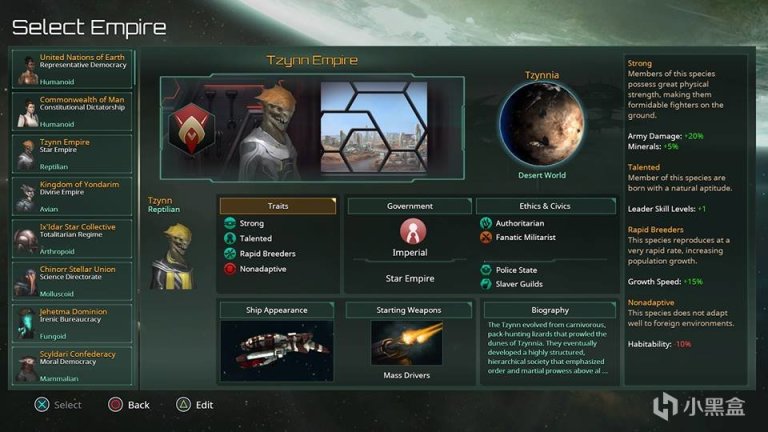Open the Government tab

409,206
